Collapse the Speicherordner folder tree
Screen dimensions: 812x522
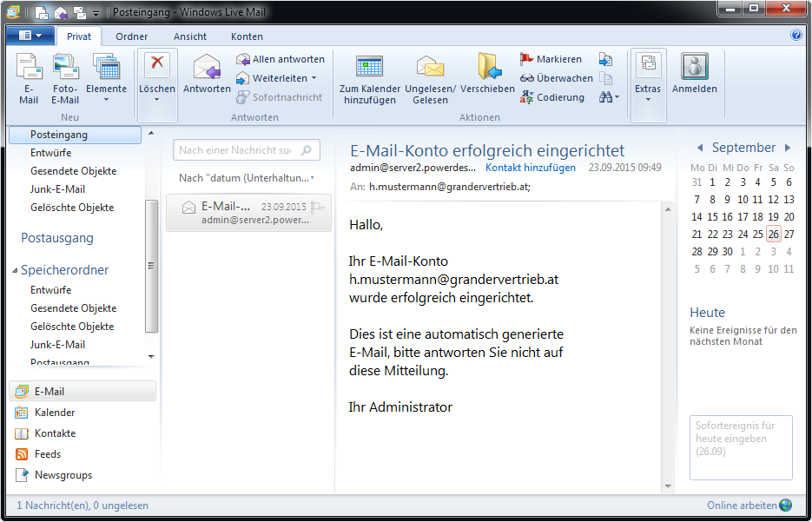coord(15,271)
